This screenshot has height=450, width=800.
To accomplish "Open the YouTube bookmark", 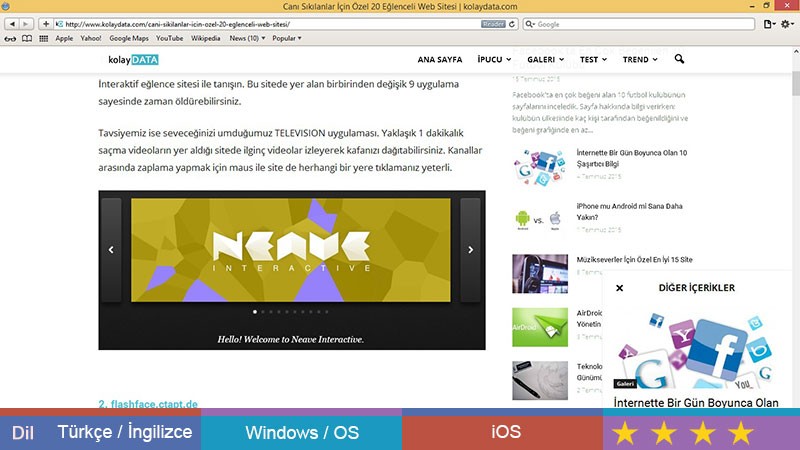I will pos(169,38).
